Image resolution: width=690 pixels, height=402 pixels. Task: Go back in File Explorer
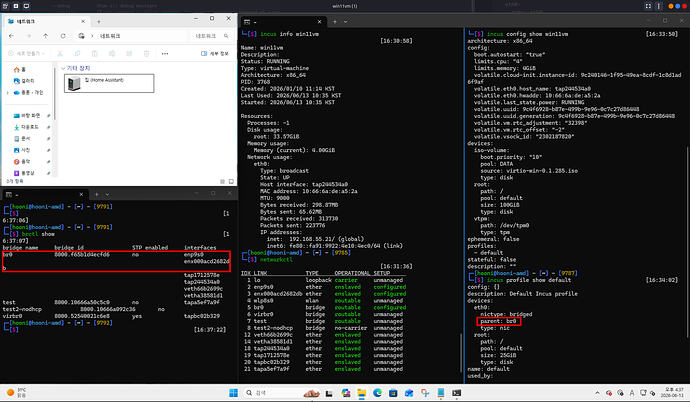12,36
